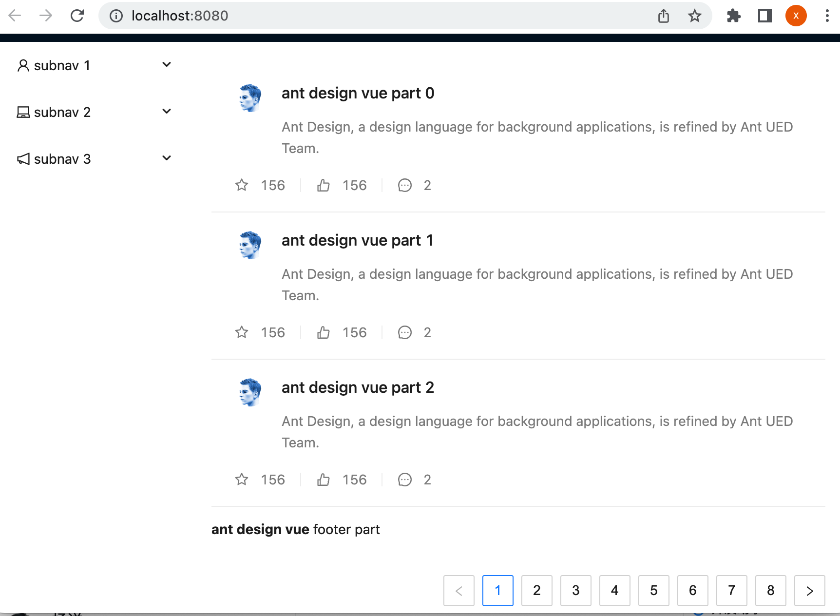Open the browser extensions puzzle icon

[x=734, y=16]
